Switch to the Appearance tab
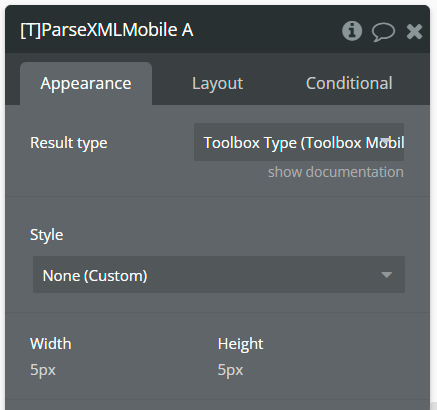The image size is (437, 410). coord(86,83)
